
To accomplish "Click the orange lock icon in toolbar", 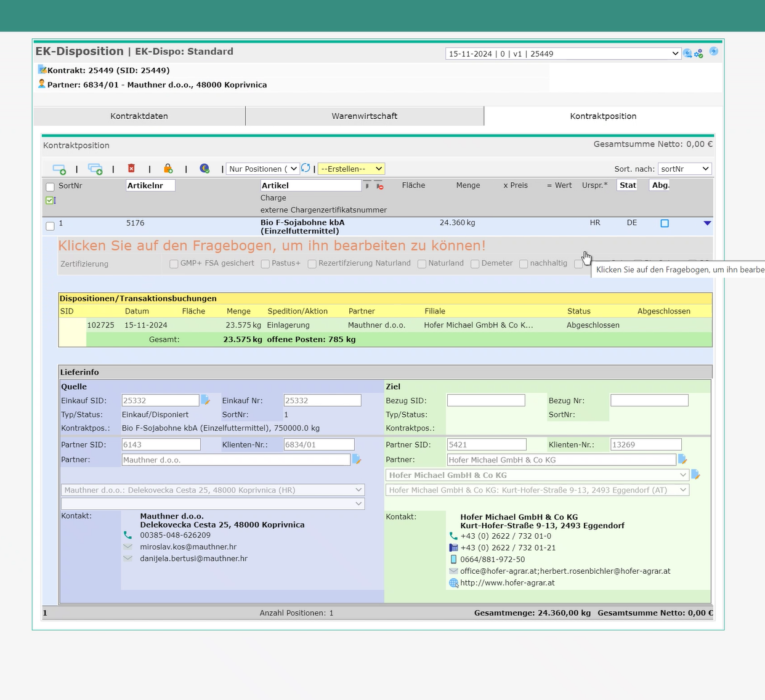I will click(168, 169).
